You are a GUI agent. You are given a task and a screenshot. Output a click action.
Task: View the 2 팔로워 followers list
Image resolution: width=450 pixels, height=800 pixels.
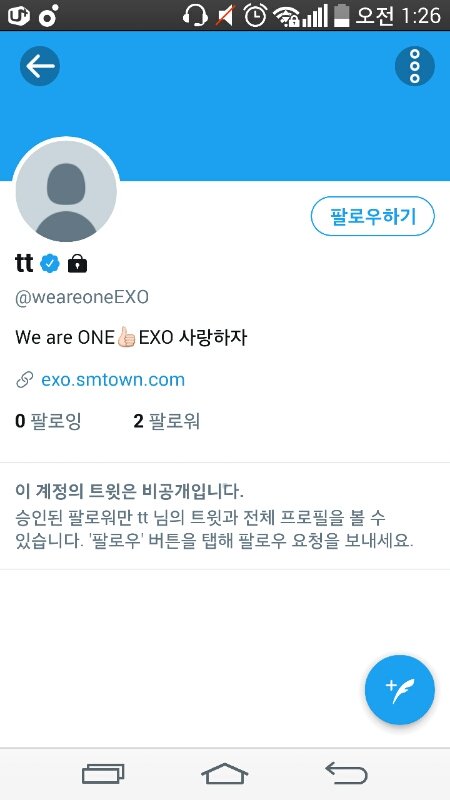coord(166,421)
